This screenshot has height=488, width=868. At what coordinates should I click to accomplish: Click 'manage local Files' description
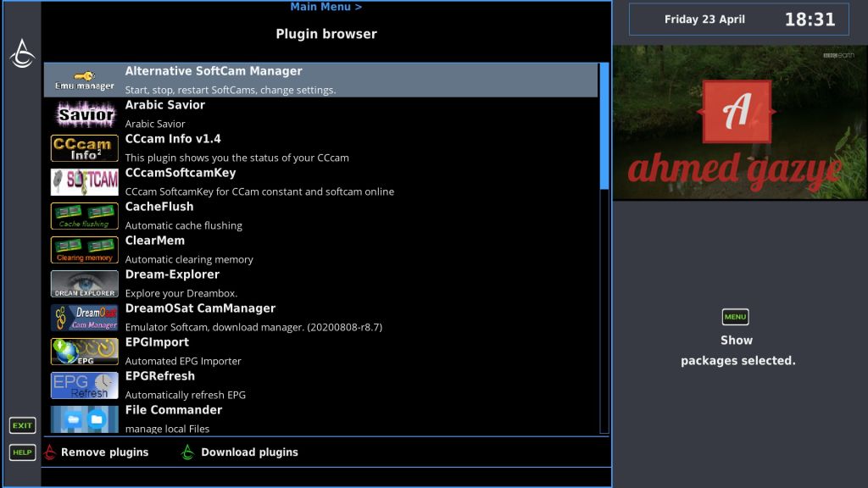[167, 429]
